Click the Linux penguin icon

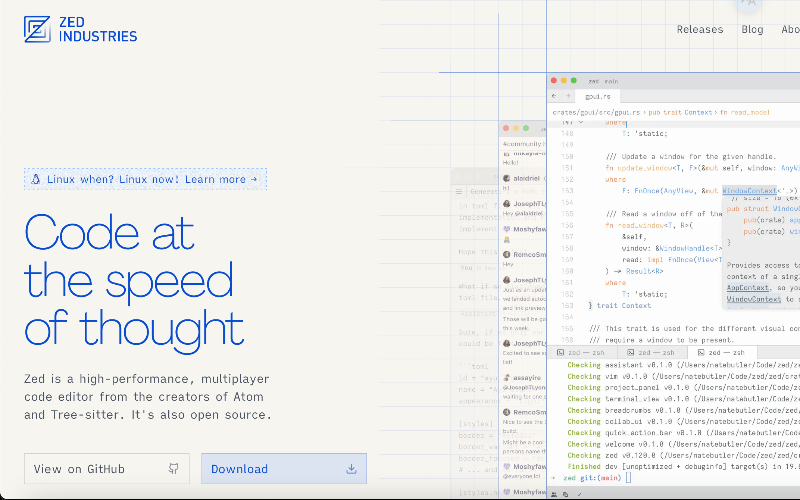tap(36, 180)
